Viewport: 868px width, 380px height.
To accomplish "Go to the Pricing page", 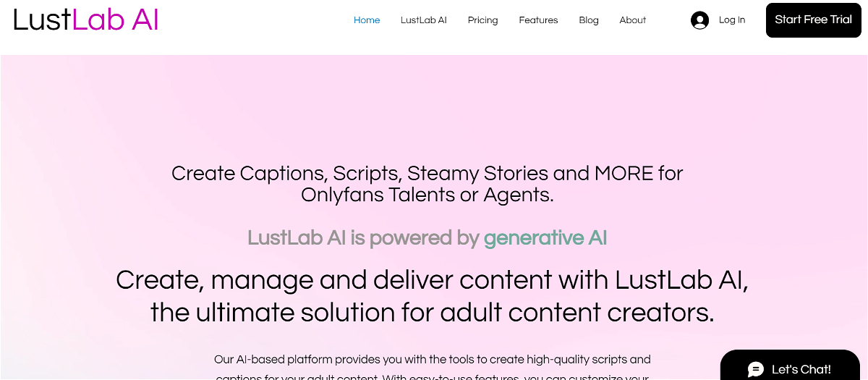I will (482, 20).
